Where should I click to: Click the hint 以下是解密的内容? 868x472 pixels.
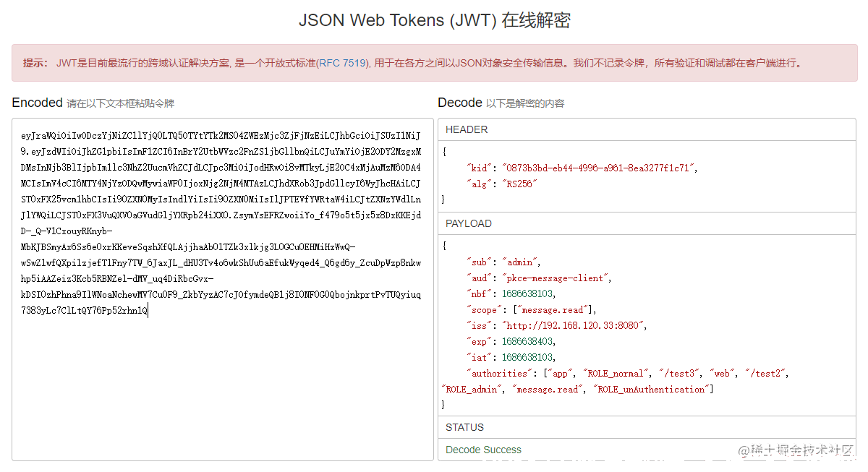(525, 103)
